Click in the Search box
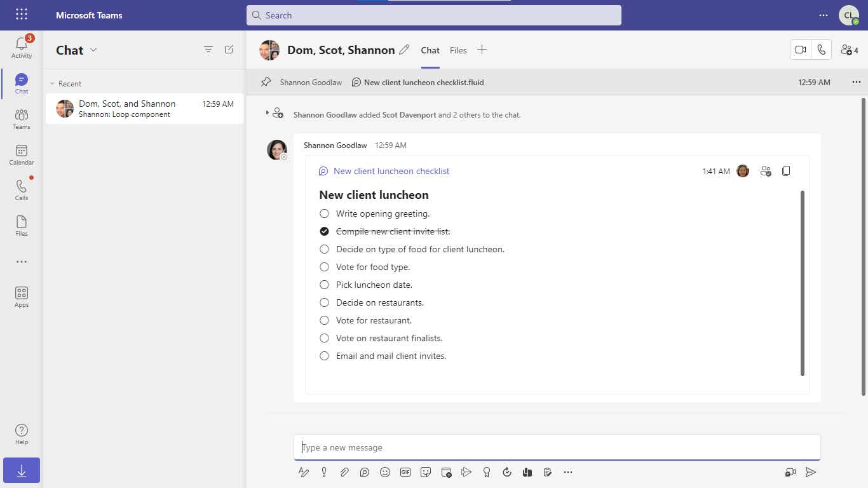Viewport: 868px width, 488px height. 434,15
